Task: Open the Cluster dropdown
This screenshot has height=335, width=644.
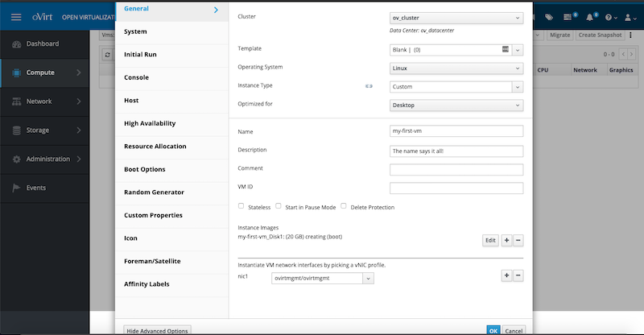Action: pos(456,18)
